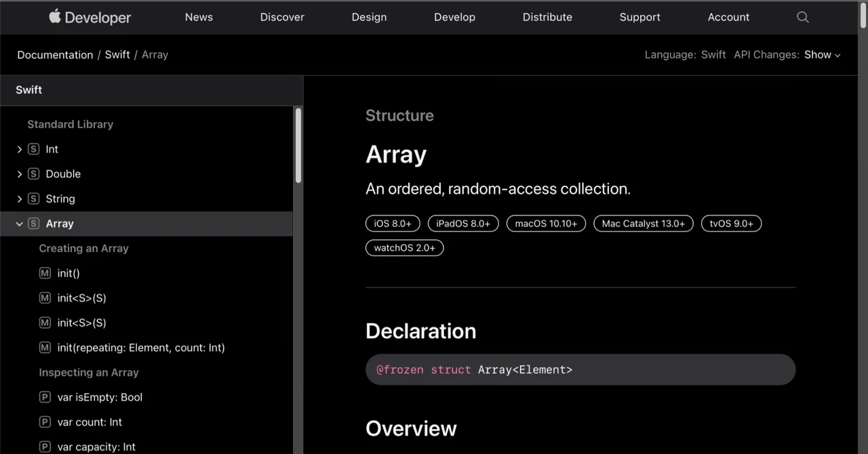Click the property icon beside var capacity
The width and height of the screenshot is (868, 454).
click(45, 447)
